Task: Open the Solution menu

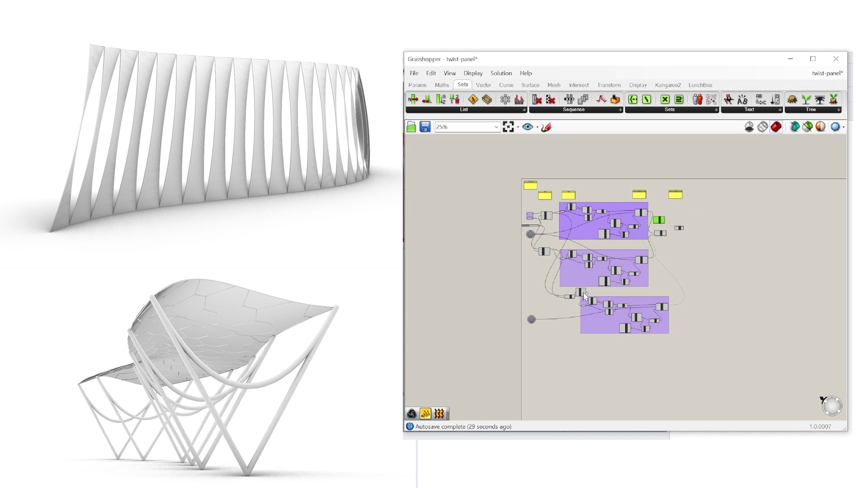Action: (x=501, y=73)
